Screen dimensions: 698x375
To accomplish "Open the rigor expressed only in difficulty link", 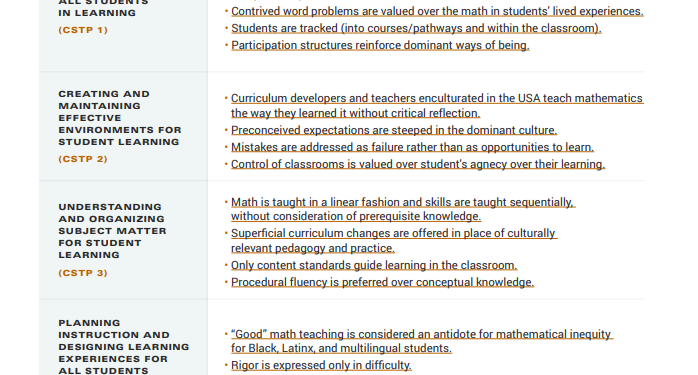I will (321, 365).
